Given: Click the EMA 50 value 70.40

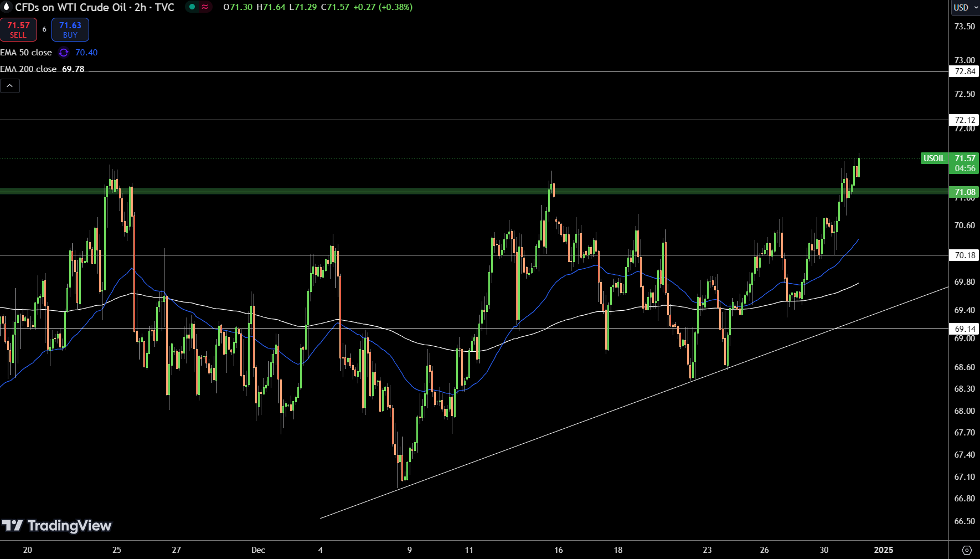Looking at the screenshot, I should coord(86,53).
